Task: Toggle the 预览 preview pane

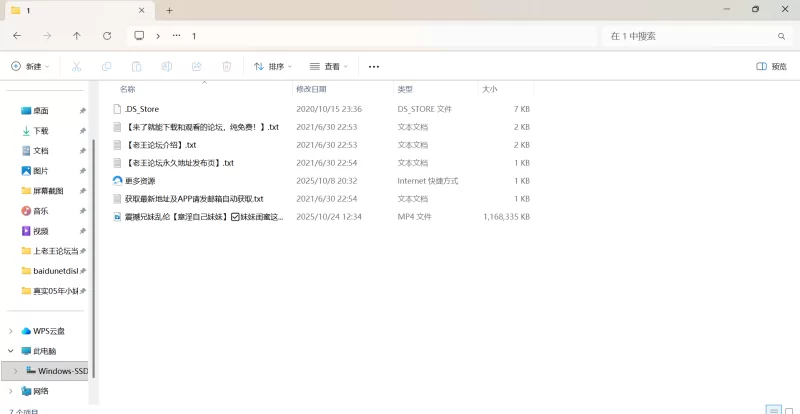Action: (x=771, y=67)
